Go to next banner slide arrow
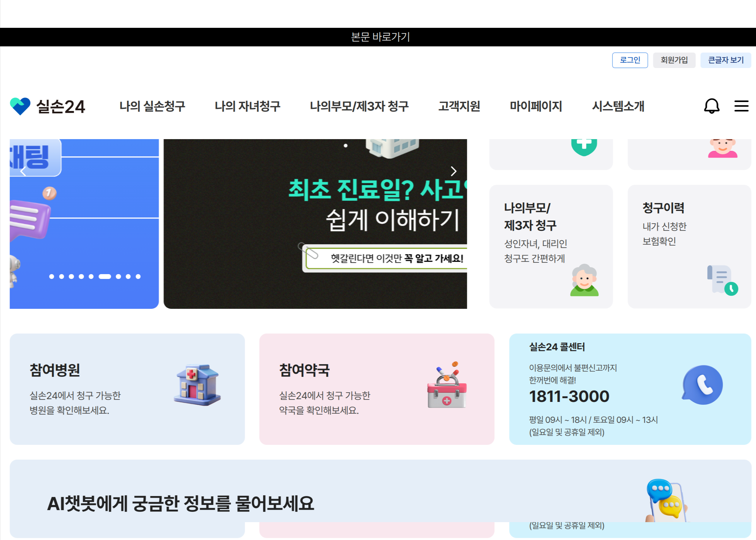756x540 pixels. coord(454,171)
